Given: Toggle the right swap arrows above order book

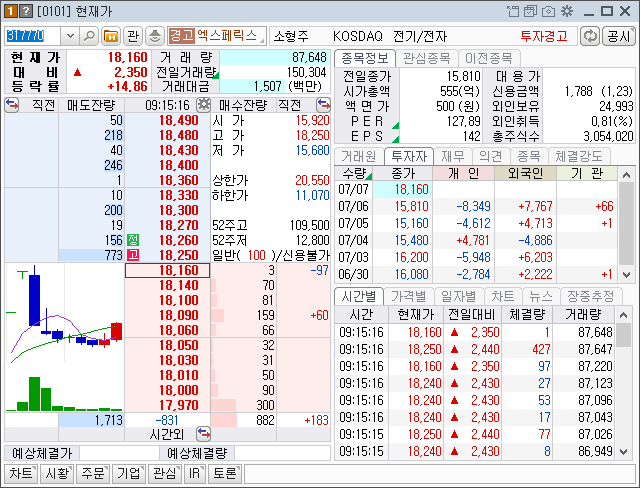Looking at the screenshot, I should pos(323,105).
